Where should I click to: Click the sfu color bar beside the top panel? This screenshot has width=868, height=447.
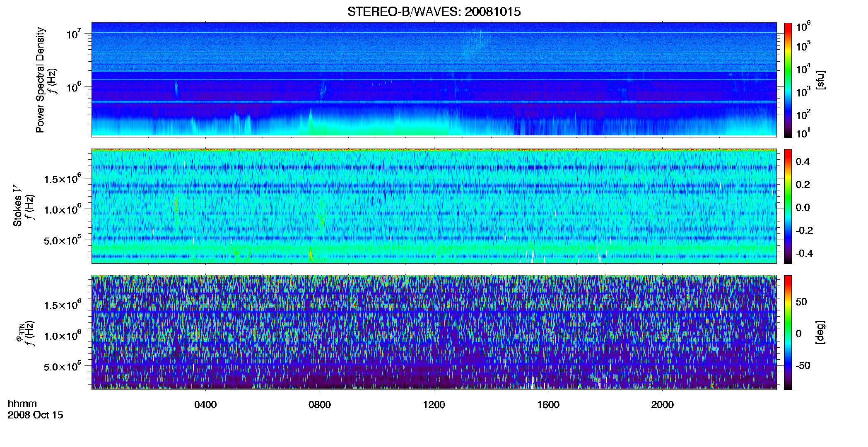coord(788,79)
